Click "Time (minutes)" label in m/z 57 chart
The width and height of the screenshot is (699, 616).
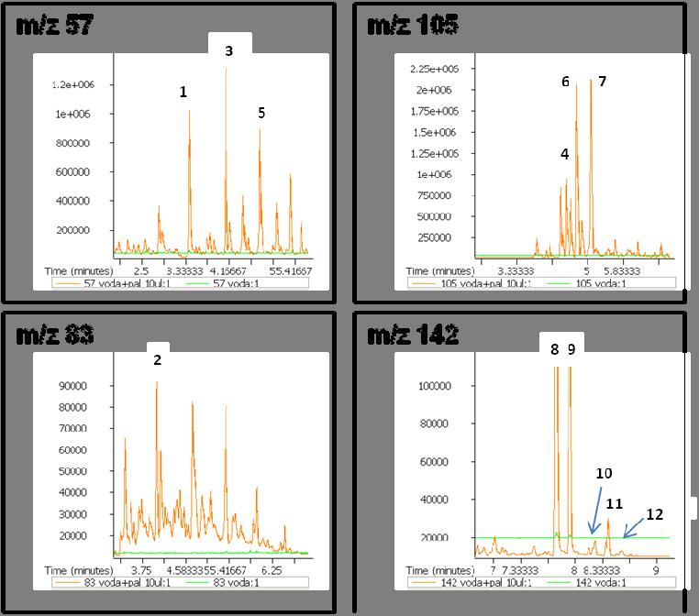79,271
